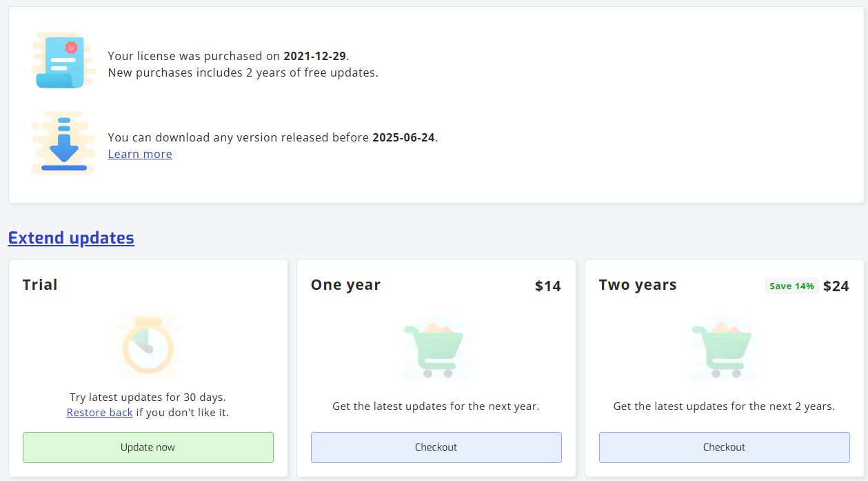Image resolution: width=868 pixels, height=481 pixels.
Task: Select the Trial card title
Action: coord(40,285)
